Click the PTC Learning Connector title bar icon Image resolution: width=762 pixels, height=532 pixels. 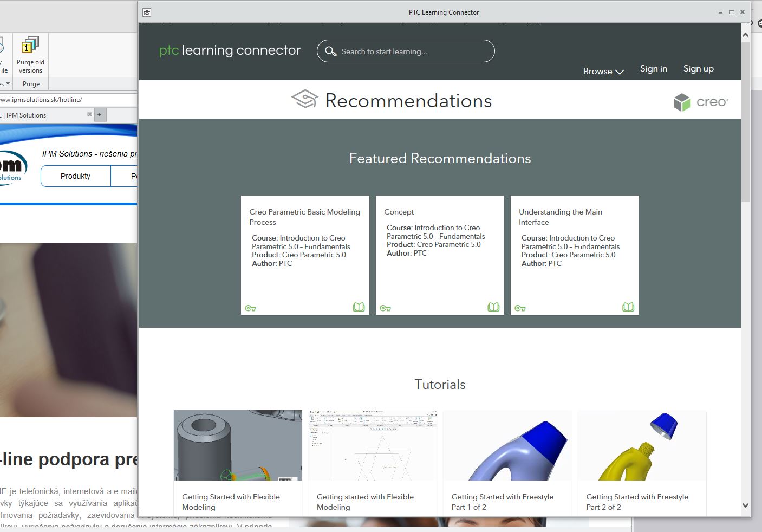(x=147, y=12)
